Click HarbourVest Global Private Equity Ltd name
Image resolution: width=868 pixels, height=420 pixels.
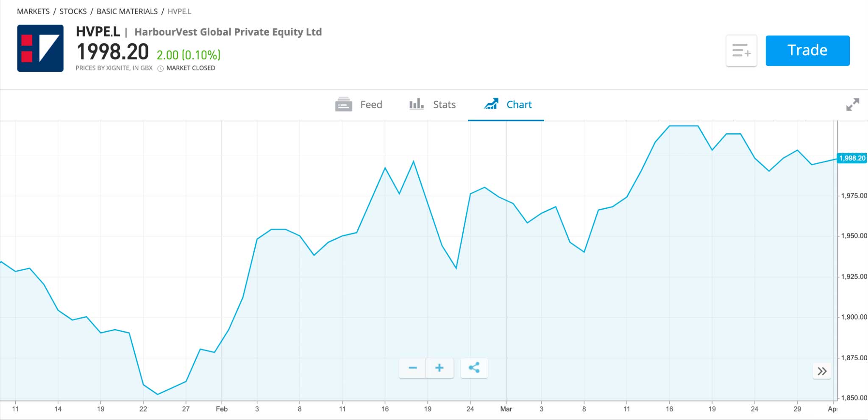228,32
